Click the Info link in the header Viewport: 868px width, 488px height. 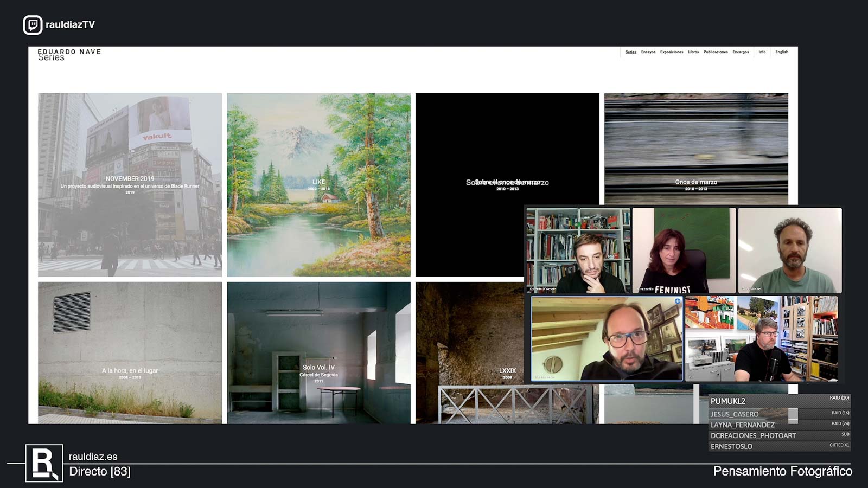click(762, 52)
